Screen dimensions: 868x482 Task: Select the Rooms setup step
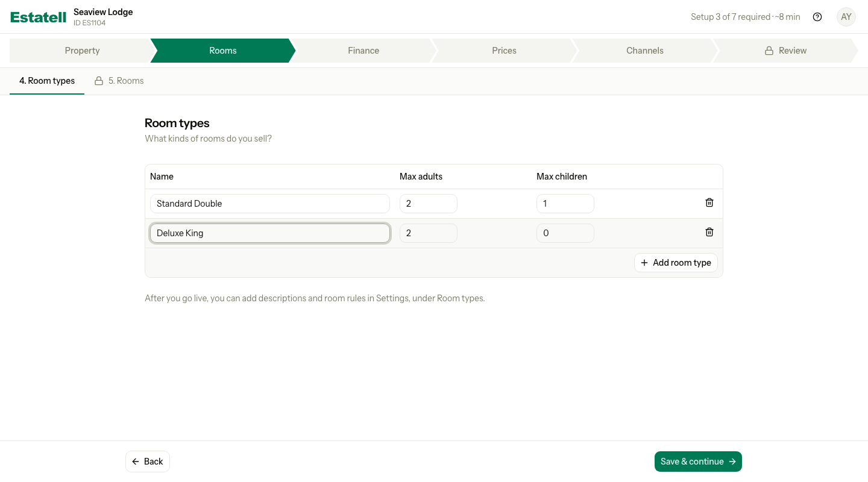(x=223, y=51)
